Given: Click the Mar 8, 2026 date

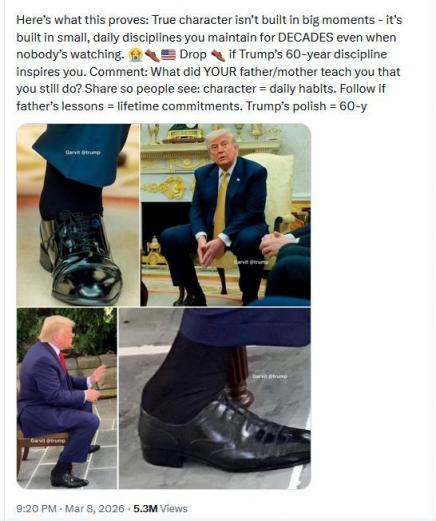Looking at the screenshot, I should [x=95, y=508].
